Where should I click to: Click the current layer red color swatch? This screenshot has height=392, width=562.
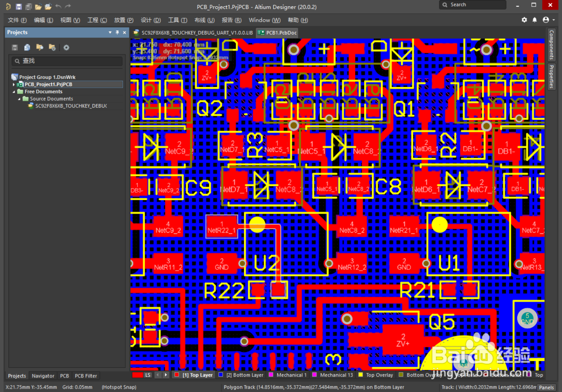[138, 375]
